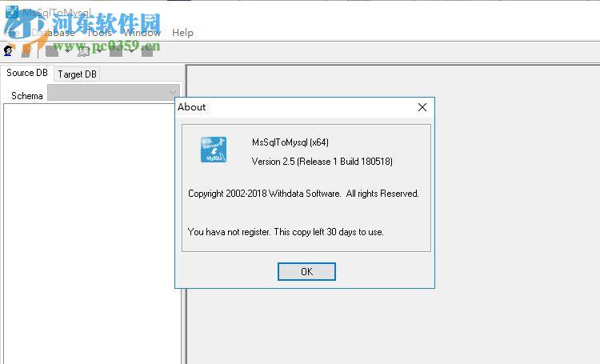Click the MsSqlToMysql title bar app icon

point(11,12)
